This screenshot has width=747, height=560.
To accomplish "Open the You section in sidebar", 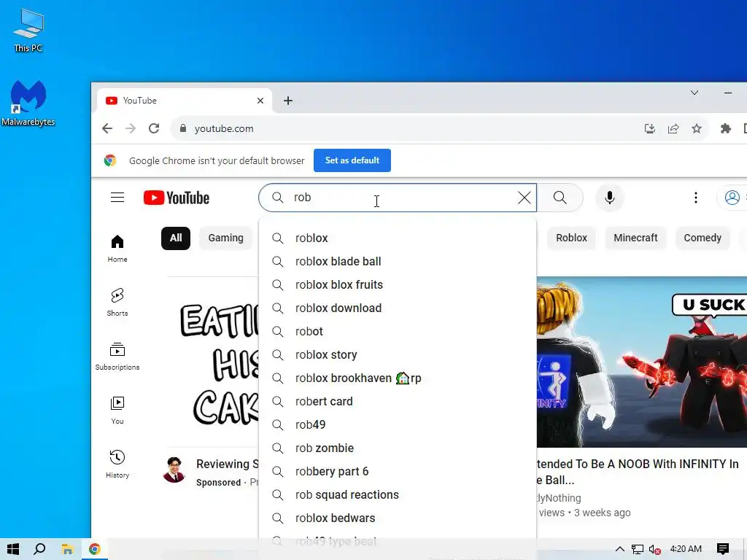I will [117, 410].
